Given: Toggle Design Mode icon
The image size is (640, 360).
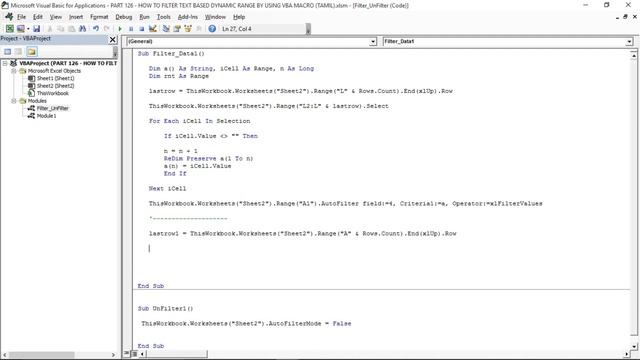Looking at the screenshot, I should click(x=153, y=29).
